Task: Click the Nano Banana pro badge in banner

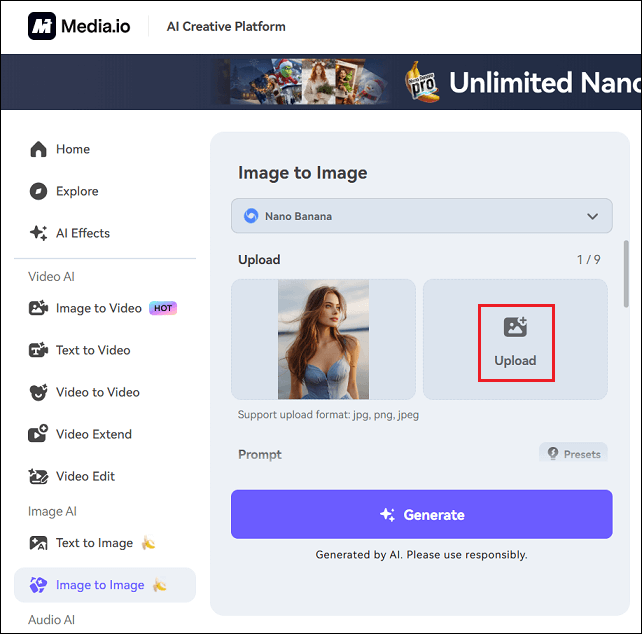Action: (x=422, y=82)
